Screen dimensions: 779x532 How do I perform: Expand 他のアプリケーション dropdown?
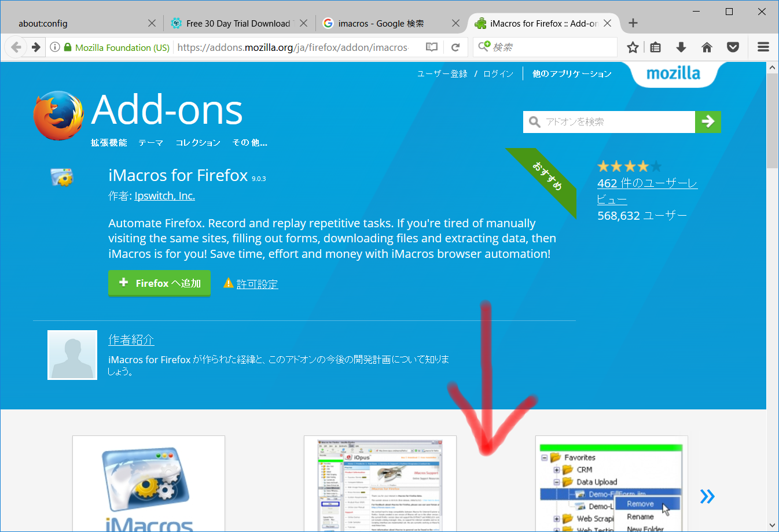pos(572,74)
